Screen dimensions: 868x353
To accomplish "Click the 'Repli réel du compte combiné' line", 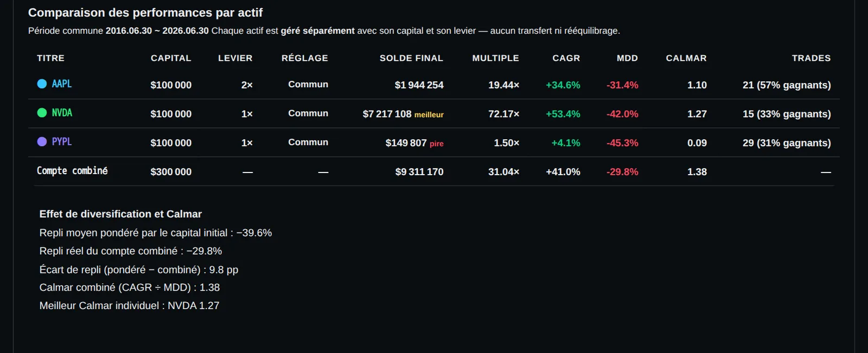I will pyautogui.click(x=131, y=251).
